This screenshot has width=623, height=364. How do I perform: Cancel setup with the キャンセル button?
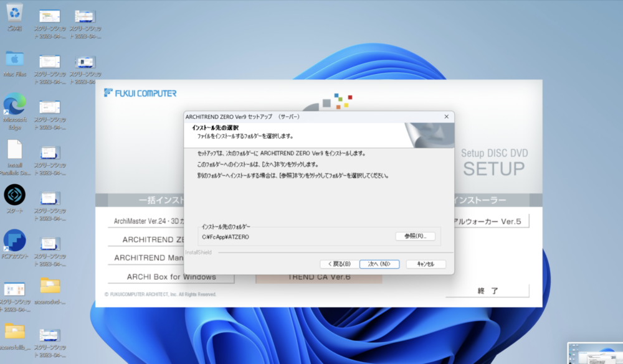(426, 264)
